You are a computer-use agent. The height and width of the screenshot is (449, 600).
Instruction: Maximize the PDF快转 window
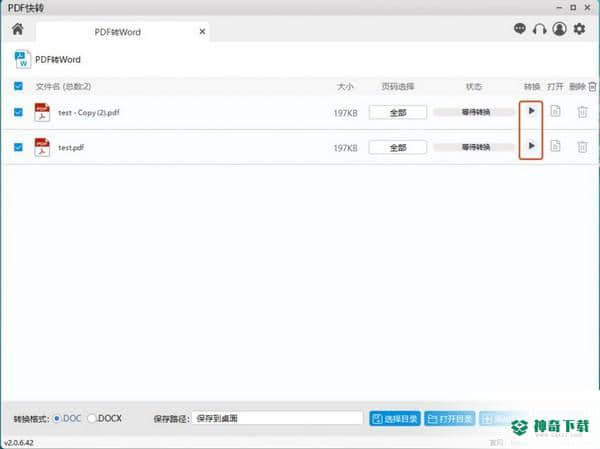pyautogui.click(x=573, y=8)
